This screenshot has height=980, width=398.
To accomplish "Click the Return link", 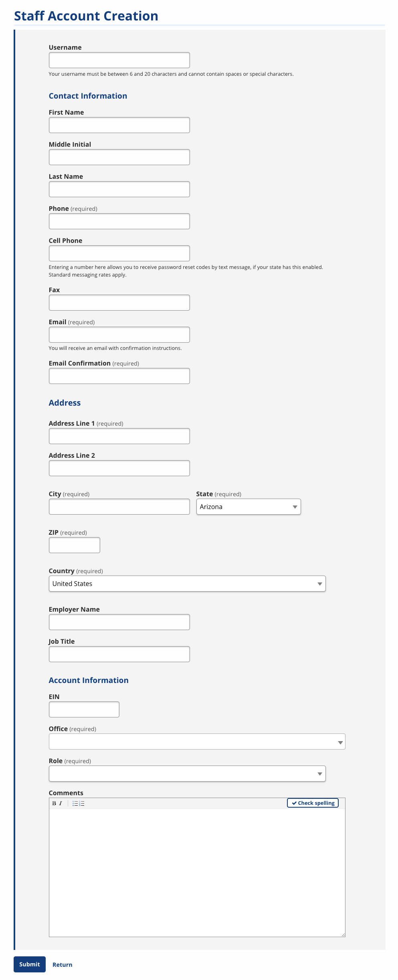I will click(62, 965).
